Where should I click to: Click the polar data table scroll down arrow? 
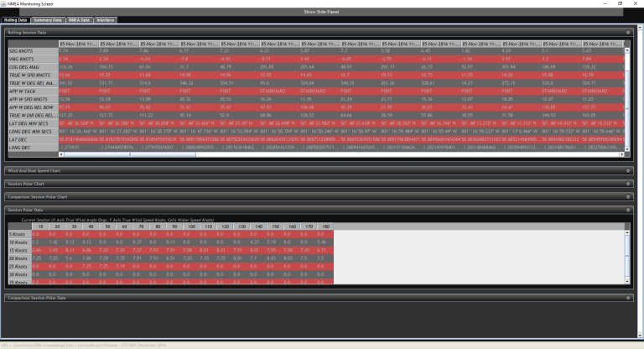[x=627, y=282]
